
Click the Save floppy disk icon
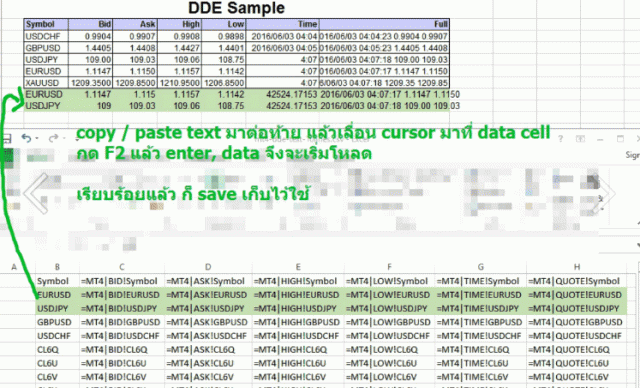[7, 139]
